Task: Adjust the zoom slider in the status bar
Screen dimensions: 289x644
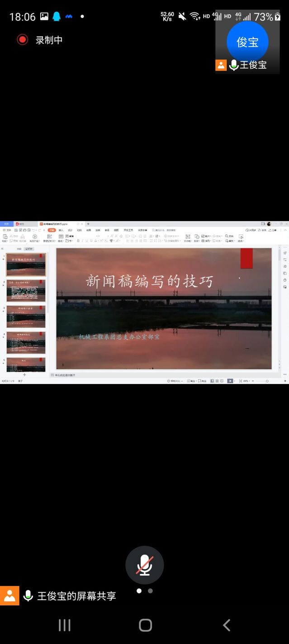Action: click(x=267, y=381)
